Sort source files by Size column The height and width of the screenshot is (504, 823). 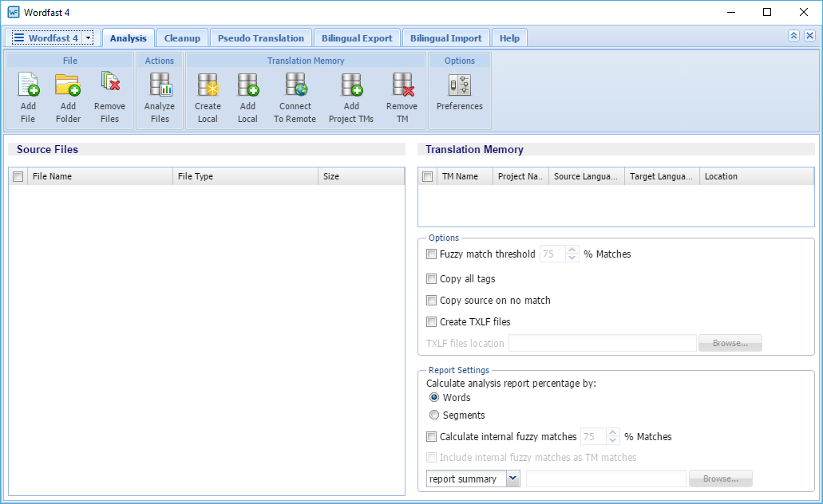click(x=361, y=177)
